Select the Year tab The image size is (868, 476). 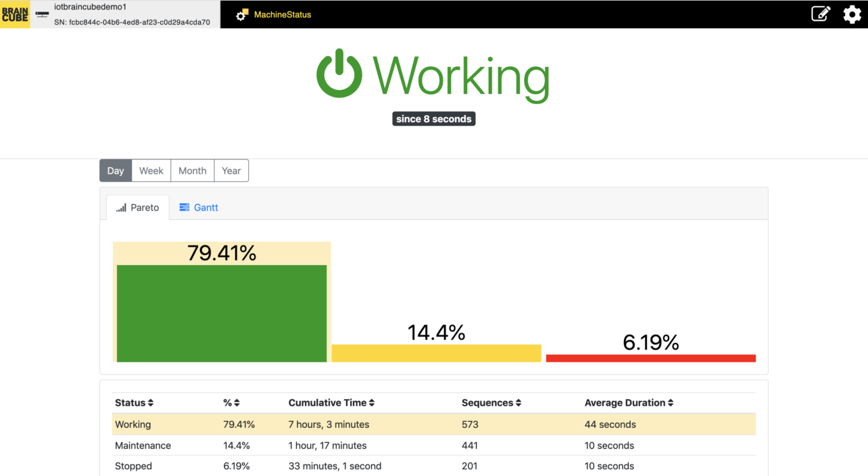point(231,170)
